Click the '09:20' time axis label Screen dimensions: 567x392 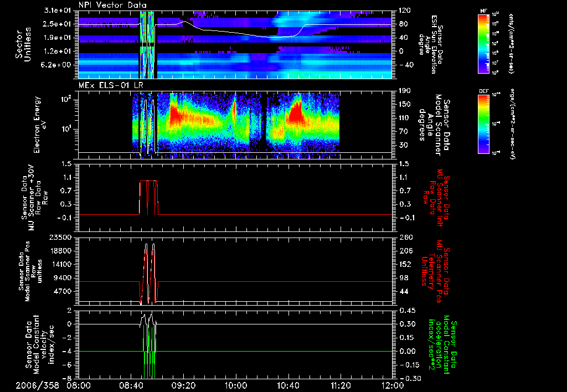[x=183, y=385]
